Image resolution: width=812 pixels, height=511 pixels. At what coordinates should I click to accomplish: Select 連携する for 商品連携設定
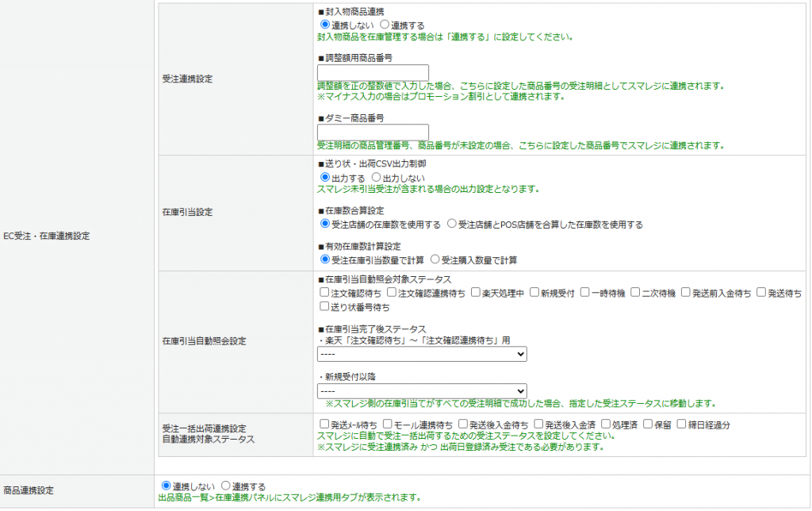coord(226,486)
